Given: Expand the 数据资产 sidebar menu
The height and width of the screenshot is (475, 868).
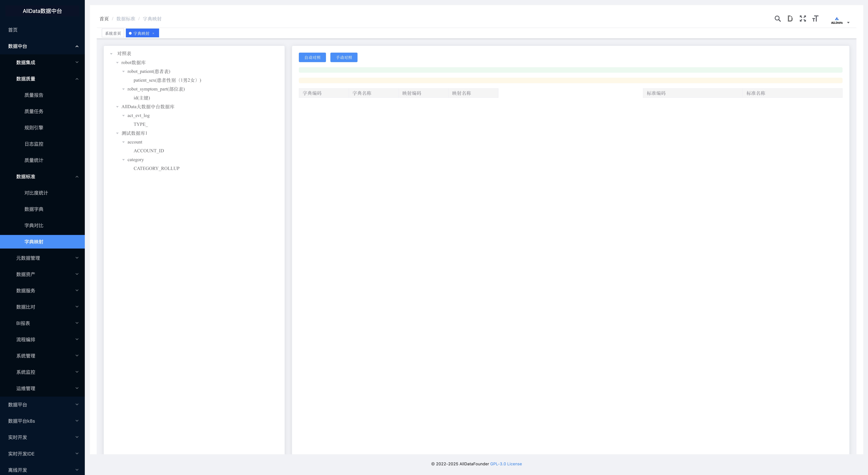Looking at the screenshot, I should (42, 274).
